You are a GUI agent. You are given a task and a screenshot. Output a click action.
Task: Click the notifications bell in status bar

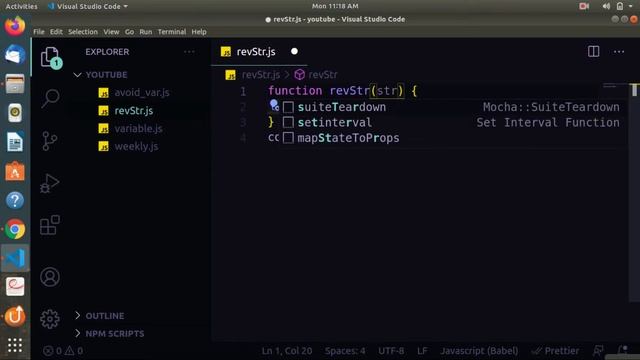[x=622, y=350]
